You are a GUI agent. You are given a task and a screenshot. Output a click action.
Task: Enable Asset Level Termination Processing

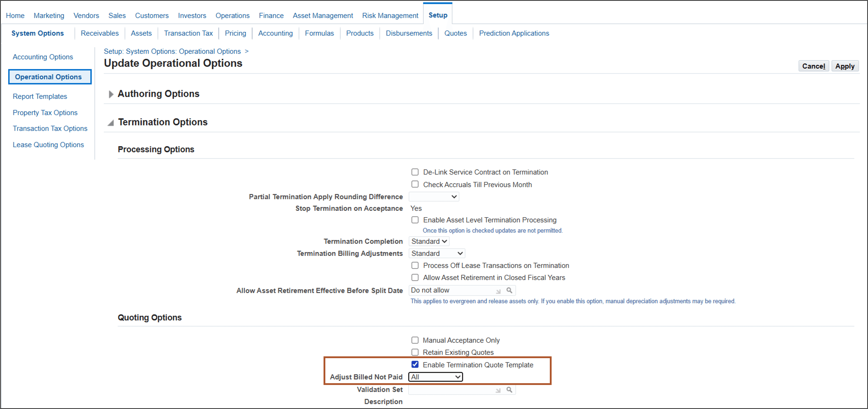(x=415, y=220)
